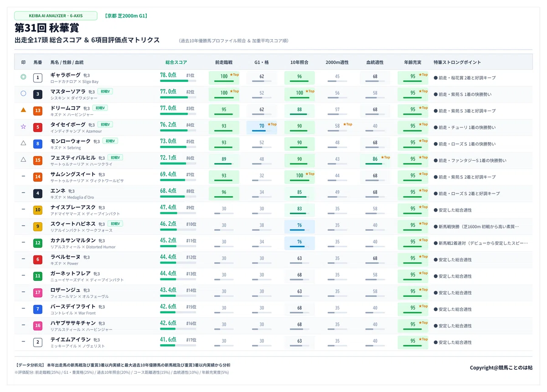The image size is (547, 392).
Task: Click the 43.4点 score for ロザーンジュ
Action: point(168,290)
